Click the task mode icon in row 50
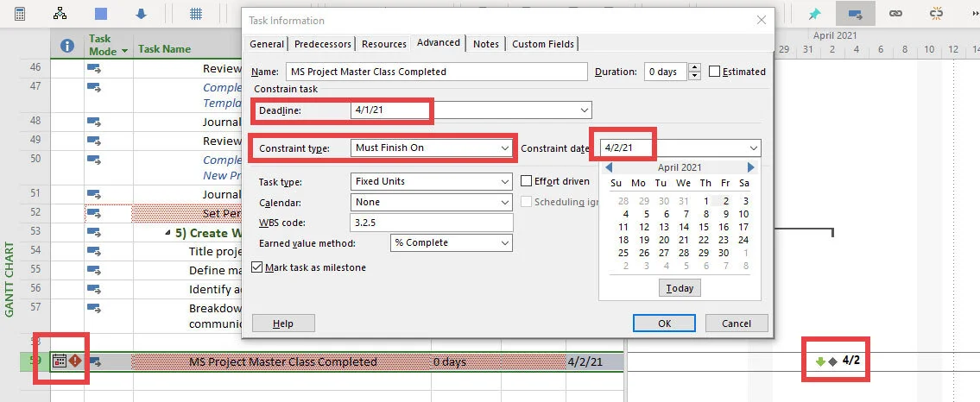The image size is (980, 402). tap(94, 160)
